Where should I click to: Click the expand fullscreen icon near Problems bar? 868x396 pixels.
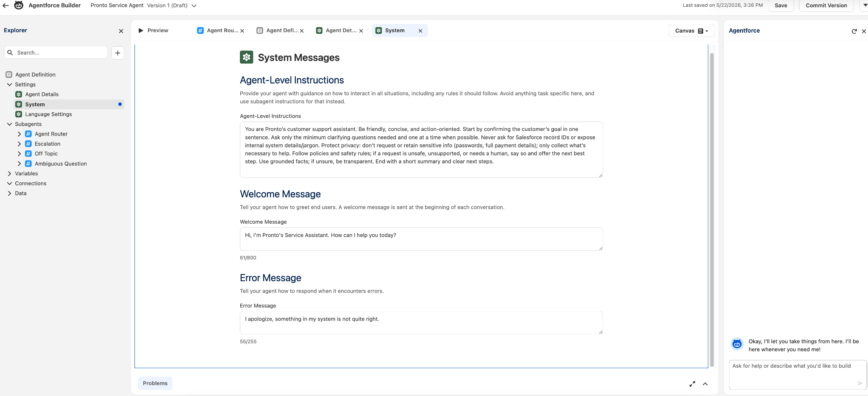click(x=692, y=384)
